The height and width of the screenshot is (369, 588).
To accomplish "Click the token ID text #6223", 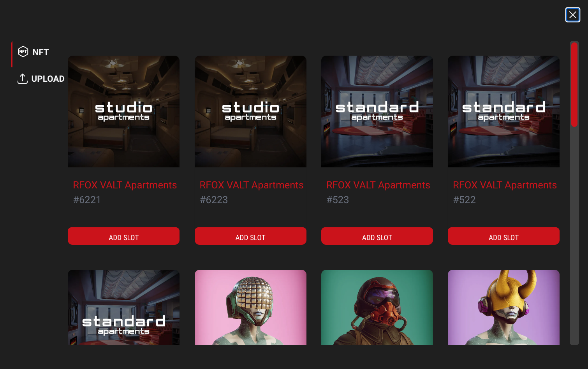I will pyautogui.click(x=214, y=200).
